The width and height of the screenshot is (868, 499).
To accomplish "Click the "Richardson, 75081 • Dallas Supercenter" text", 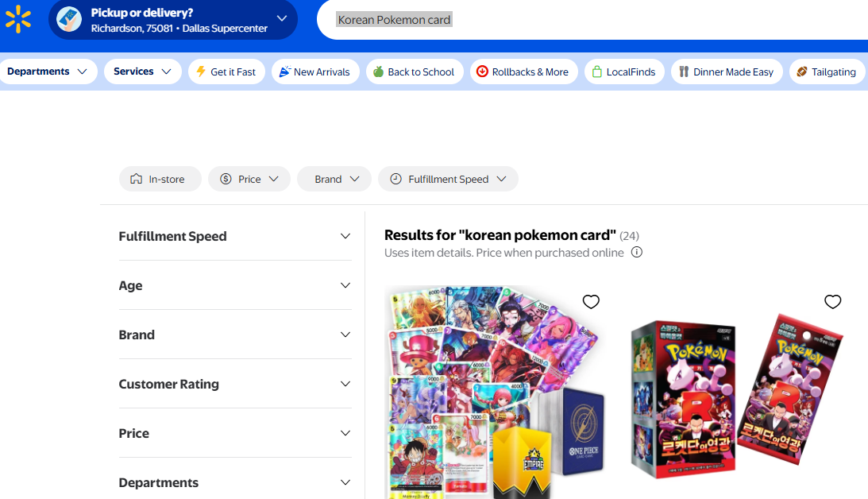I will 179,29.
